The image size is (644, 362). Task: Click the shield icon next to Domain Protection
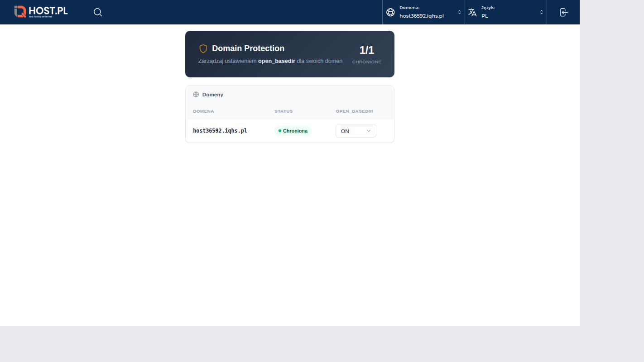coord(203,48)
